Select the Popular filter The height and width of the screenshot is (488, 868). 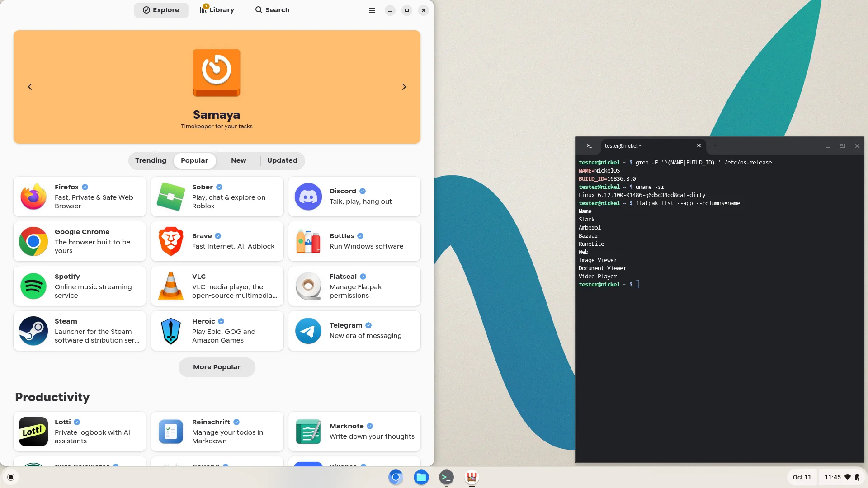coord(194,160)
